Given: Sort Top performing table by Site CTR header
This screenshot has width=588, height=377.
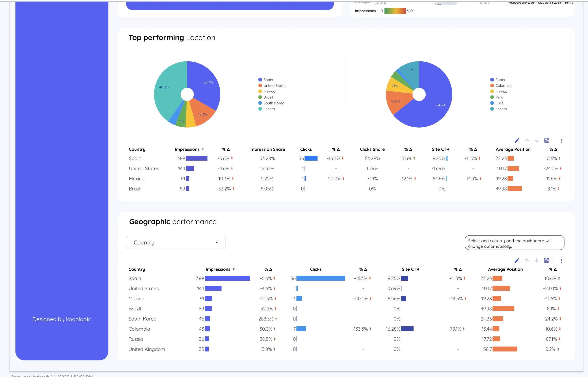Looking at the screenshot, I should 441,149.
